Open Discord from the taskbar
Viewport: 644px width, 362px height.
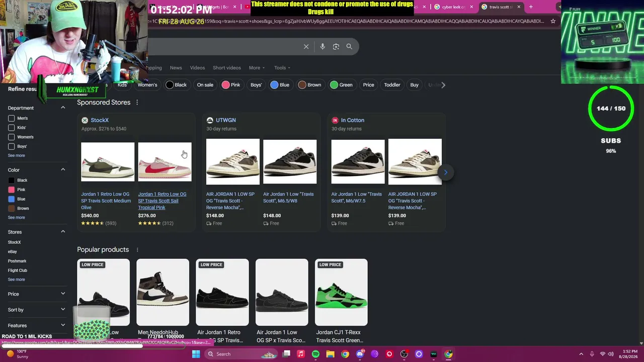coord(360,354)
